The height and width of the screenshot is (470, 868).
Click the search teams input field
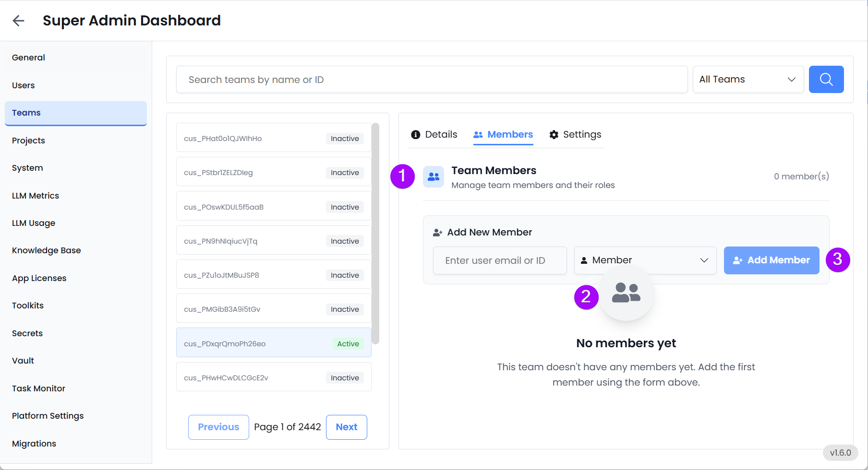(432, 80)
